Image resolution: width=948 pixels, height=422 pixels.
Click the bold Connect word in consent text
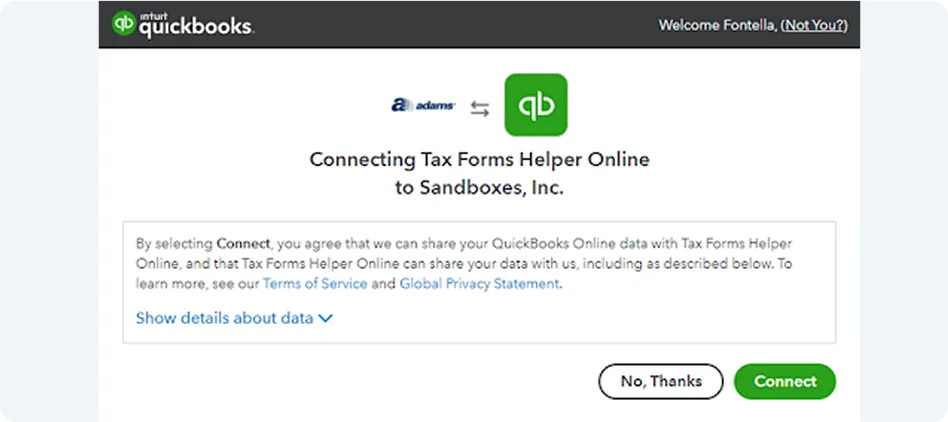click(x=243, y=244)
